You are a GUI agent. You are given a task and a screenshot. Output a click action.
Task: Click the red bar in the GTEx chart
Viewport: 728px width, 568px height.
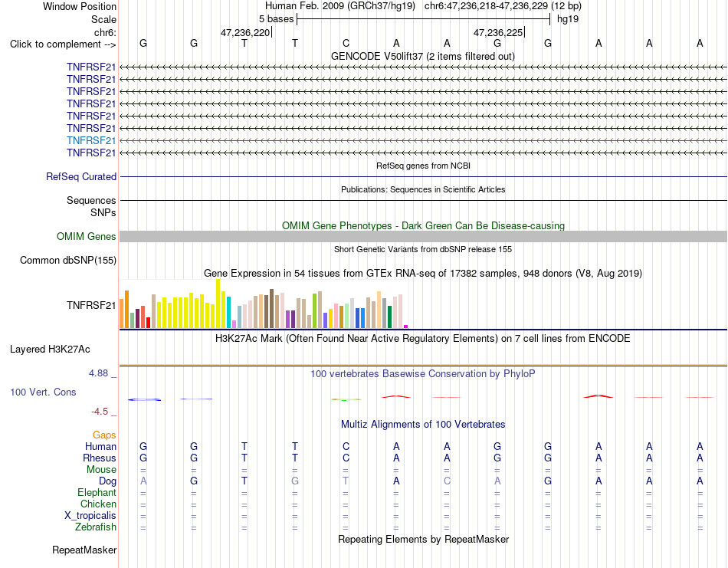coord(148,323)
